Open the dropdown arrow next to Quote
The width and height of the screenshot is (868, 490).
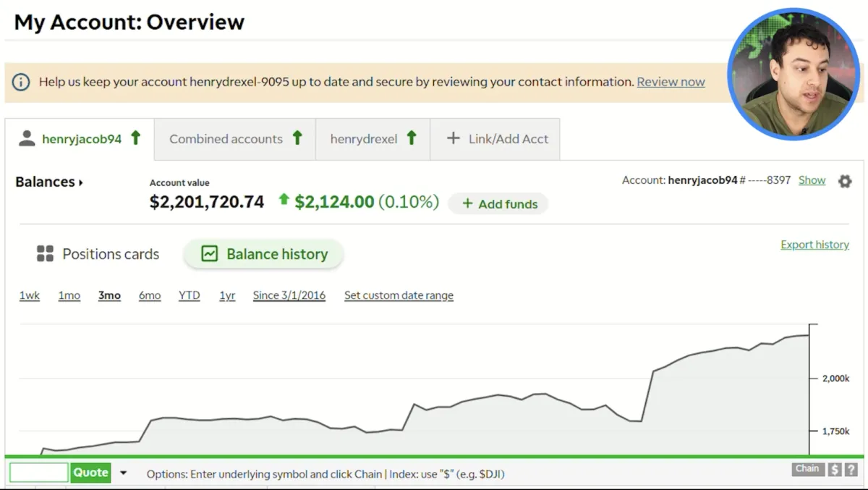tap(123, 473)
